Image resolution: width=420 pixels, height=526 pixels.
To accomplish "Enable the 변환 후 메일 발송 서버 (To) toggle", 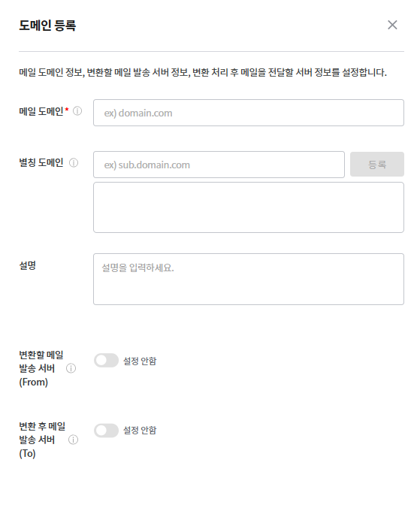I will (x=107, y=431).
